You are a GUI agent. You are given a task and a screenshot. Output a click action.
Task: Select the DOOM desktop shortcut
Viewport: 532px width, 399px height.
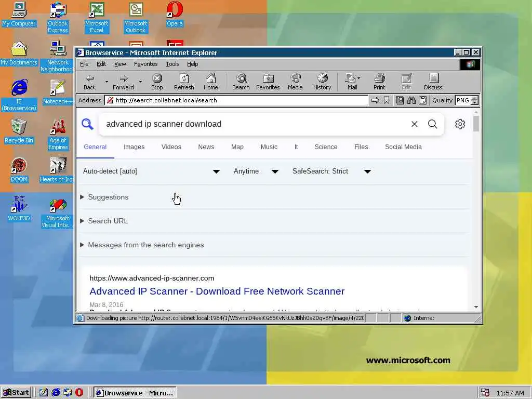[x=19, y=170]
